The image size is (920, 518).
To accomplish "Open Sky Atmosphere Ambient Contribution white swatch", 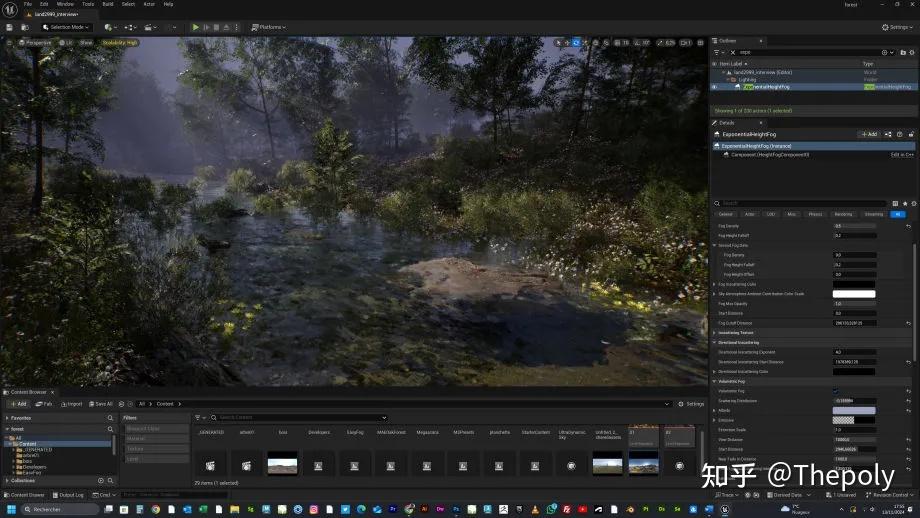I will [854, 294].
